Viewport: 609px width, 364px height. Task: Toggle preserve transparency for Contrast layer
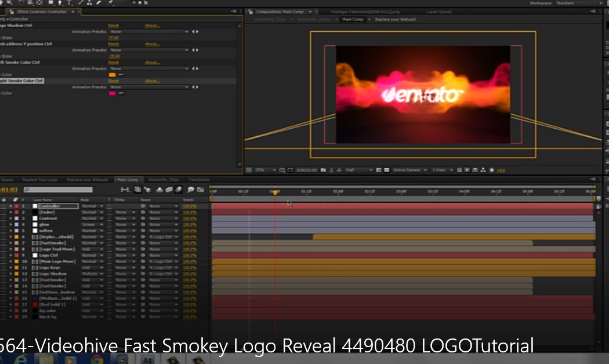coord(109,219)
